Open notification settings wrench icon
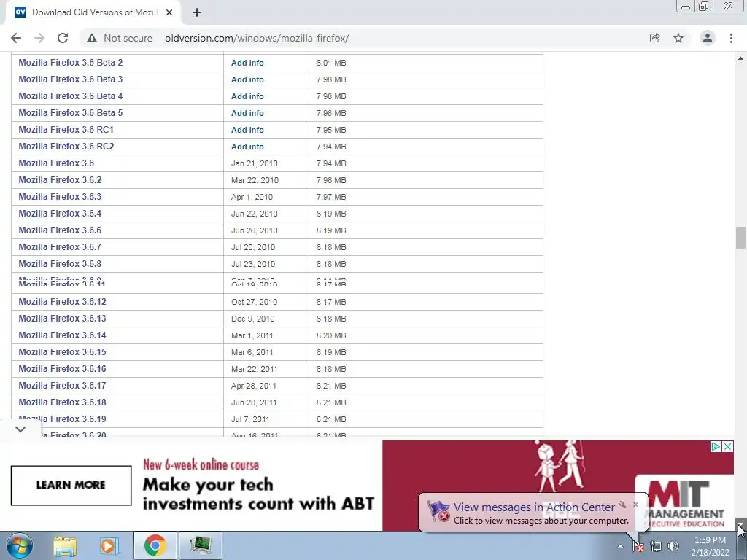Viewport: 747px width, 560px height. [622, 505]
